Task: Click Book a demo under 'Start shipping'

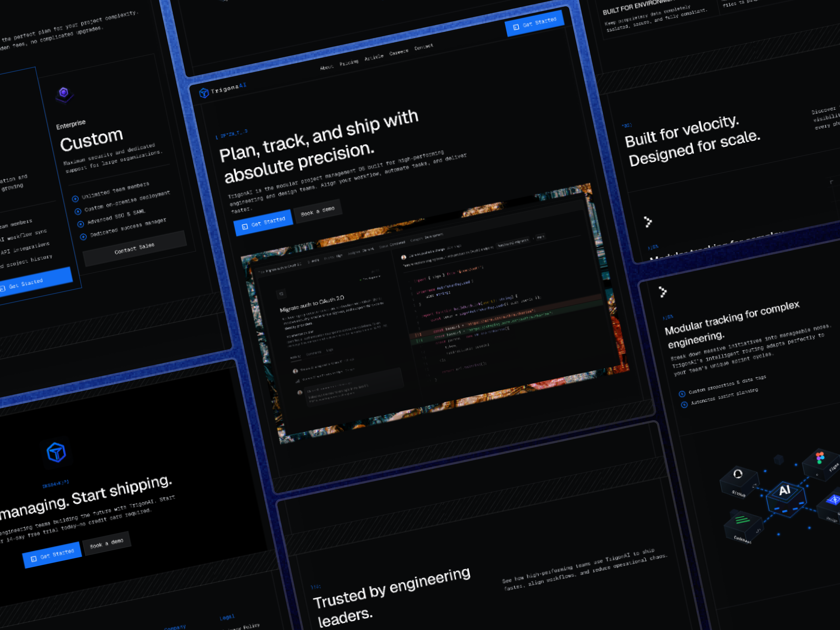Action: point(107,543)
